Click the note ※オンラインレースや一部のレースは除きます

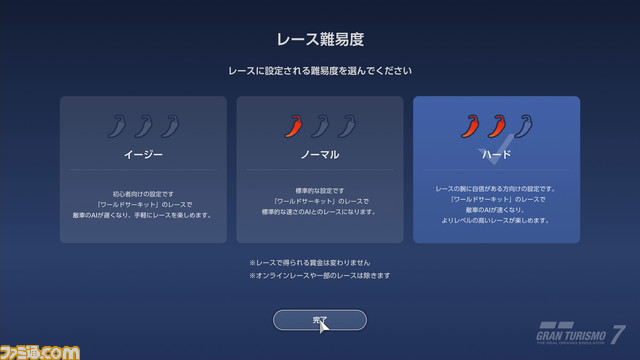320,276
